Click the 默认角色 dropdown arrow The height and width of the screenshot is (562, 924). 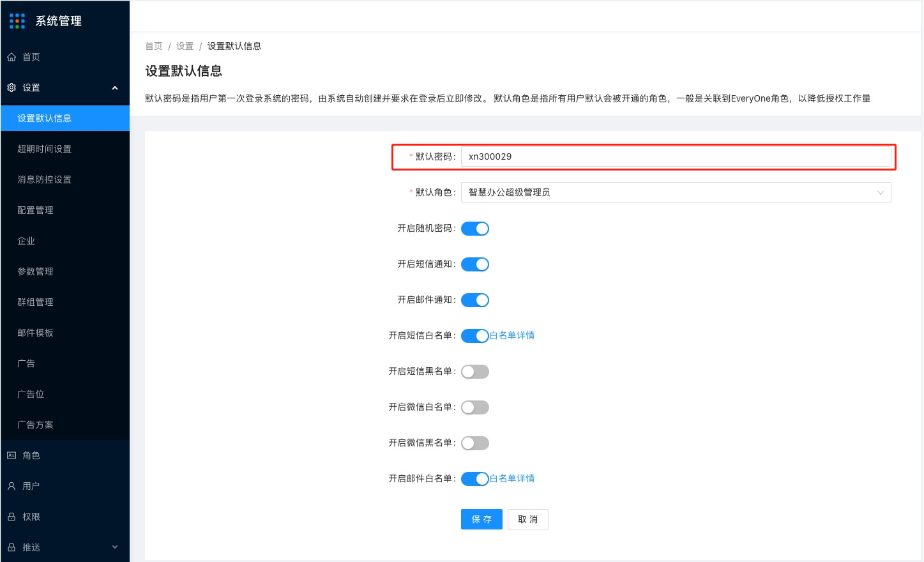tap(880, 193)
